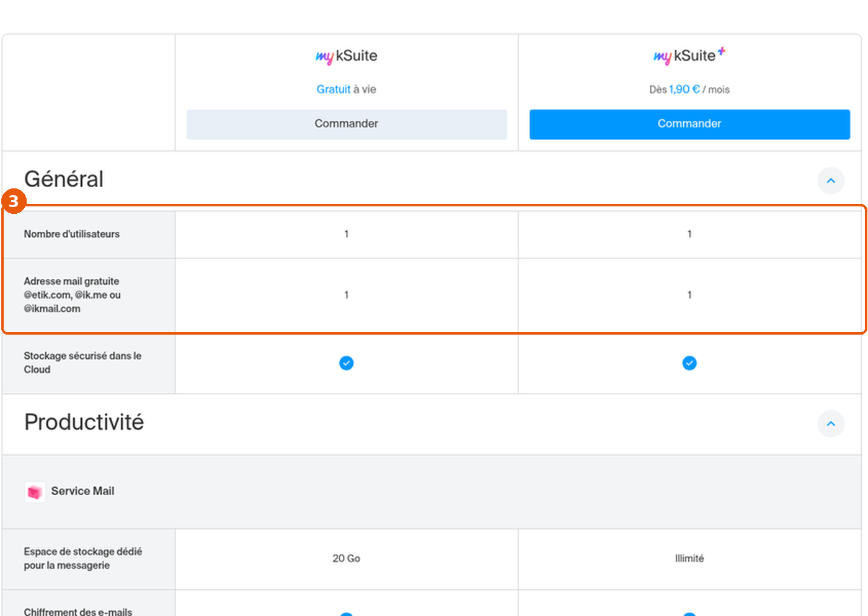Screen dimensions: 868x616
Task: Click the 'Stockage sécurisé dans le Cloud' row label
Action: (x=82, y=363)
